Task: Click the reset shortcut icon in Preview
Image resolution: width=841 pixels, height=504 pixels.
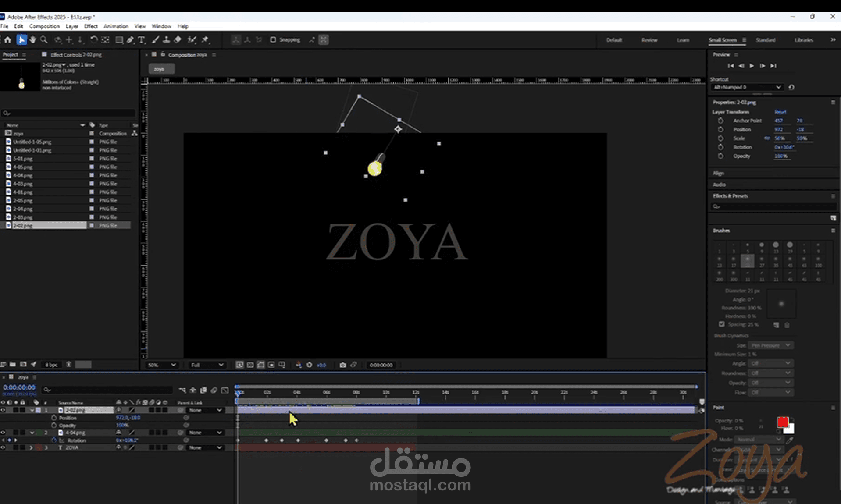Action: tap(791, 87)
